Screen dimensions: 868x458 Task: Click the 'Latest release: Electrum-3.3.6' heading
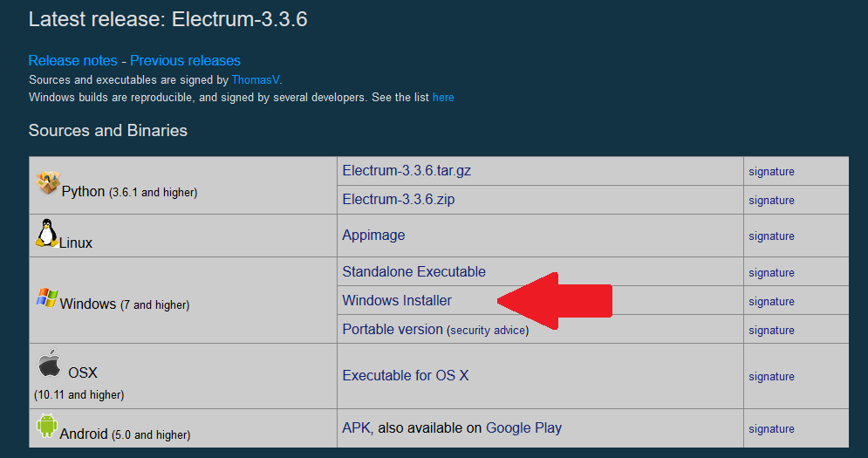pyautogui.click(x=167, y=19)
